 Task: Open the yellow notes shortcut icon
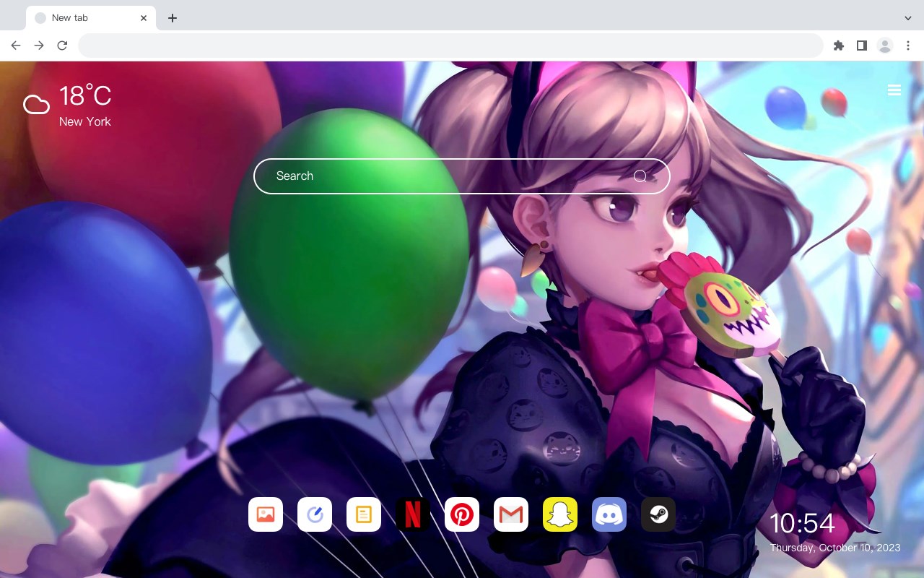coord(364,514)
